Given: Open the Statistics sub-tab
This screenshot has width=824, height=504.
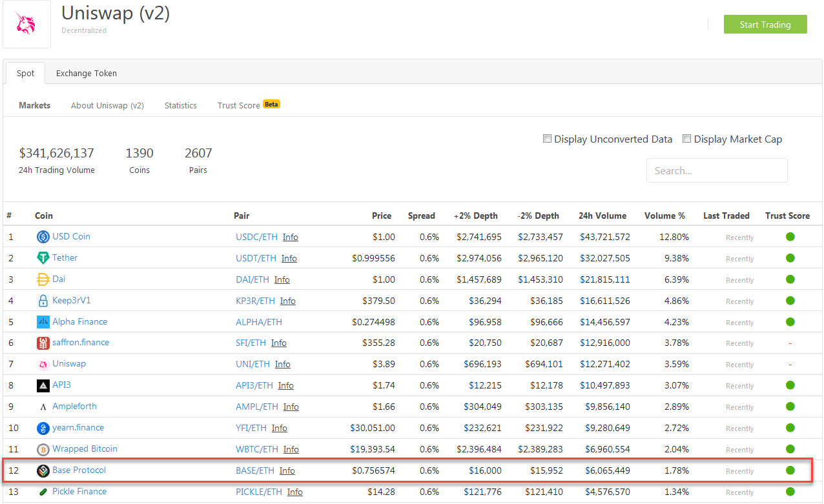Looking at the screenshot, I should point(181,105).
